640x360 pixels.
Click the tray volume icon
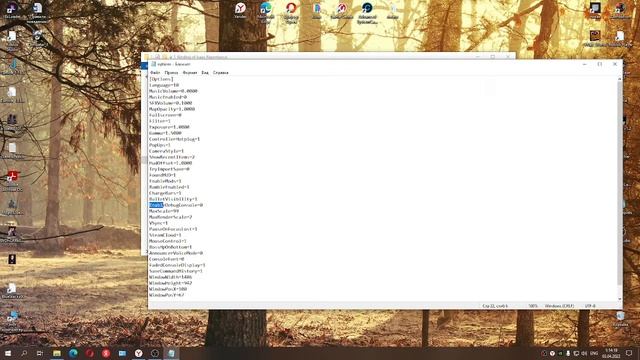[584, 353]
